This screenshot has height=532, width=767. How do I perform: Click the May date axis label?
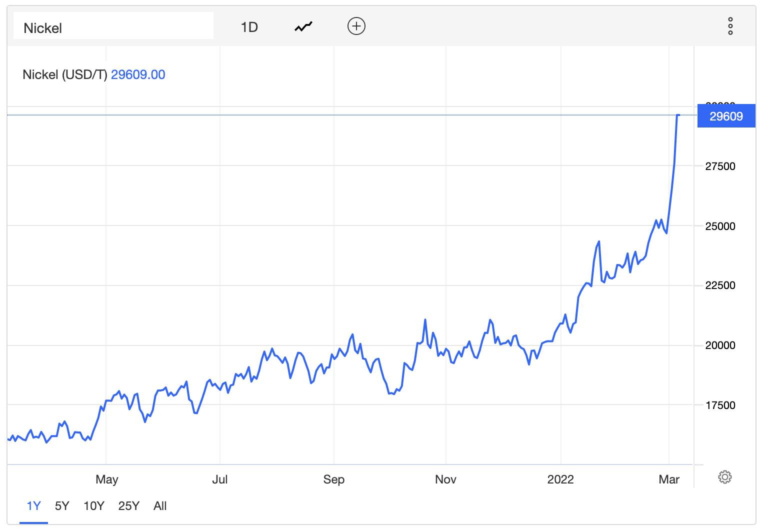click(x=106, y=479)
